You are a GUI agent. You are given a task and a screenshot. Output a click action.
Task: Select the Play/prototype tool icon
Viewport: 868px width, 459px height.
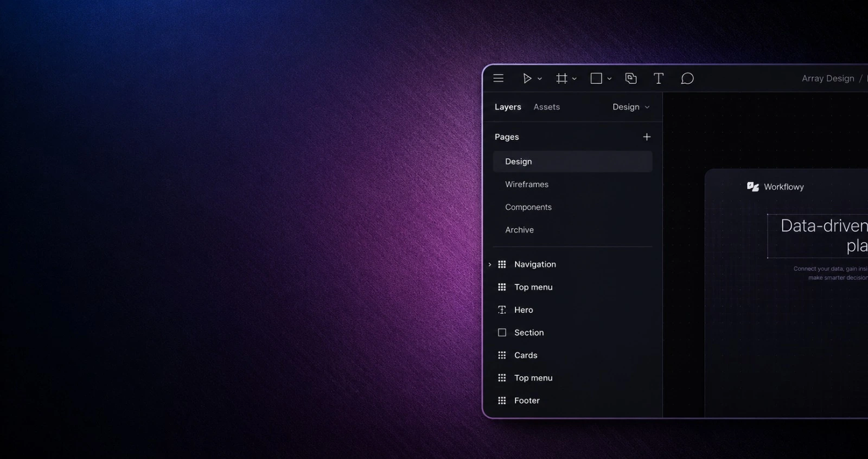(527, 79)
